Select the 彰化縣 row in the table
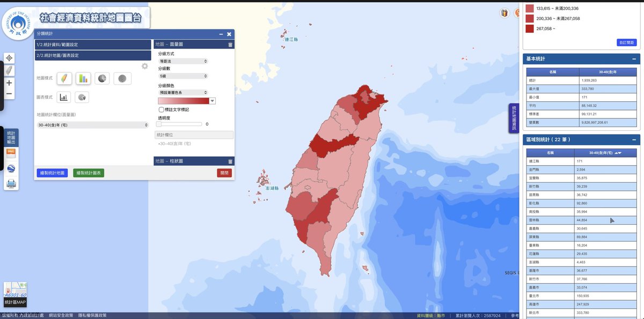Screen dimensions: 644x319 pyautogui.click(x=581, y=203)
